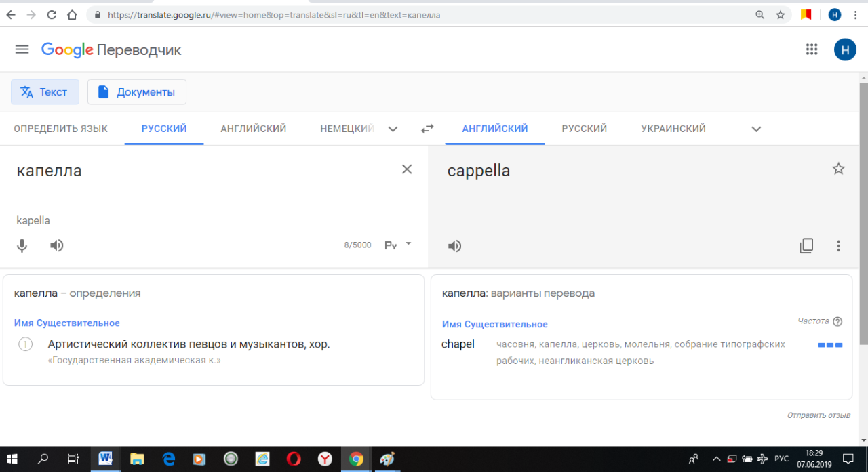
Task: Open more options for the translation
Action: pos(839,246)
